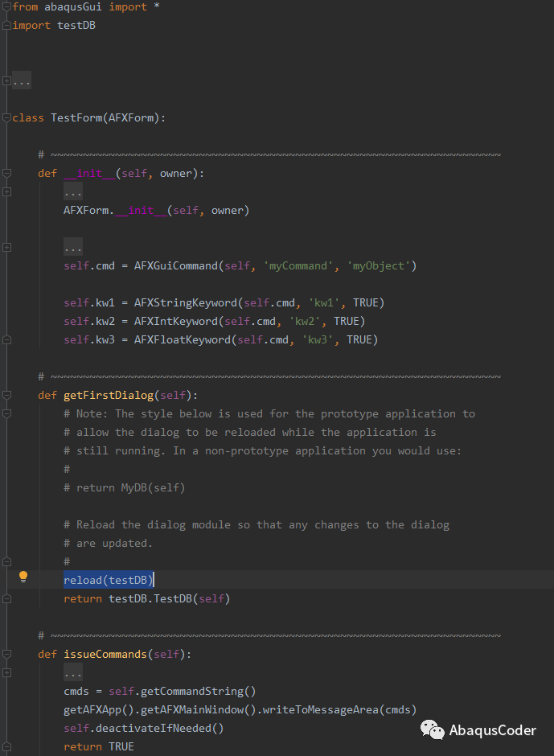Screen dimensions: 554x756
Task: Click the '...' placeholder inside issueCommands
Action: tap(73, 672)
